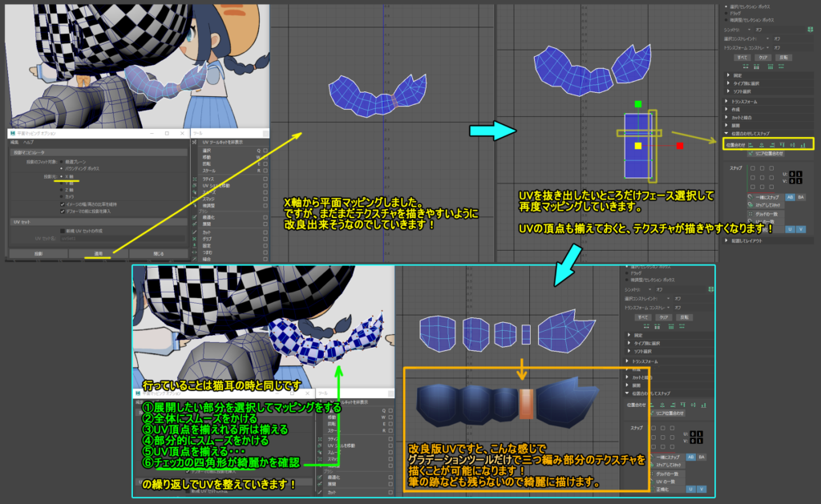
Task: Click the つまむ tool icon in tools list
Action: 195,252
